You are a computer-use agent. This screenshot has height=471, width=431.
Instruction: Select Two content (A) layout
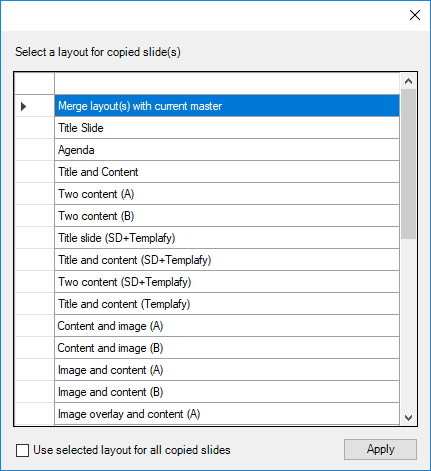(227, 194)
